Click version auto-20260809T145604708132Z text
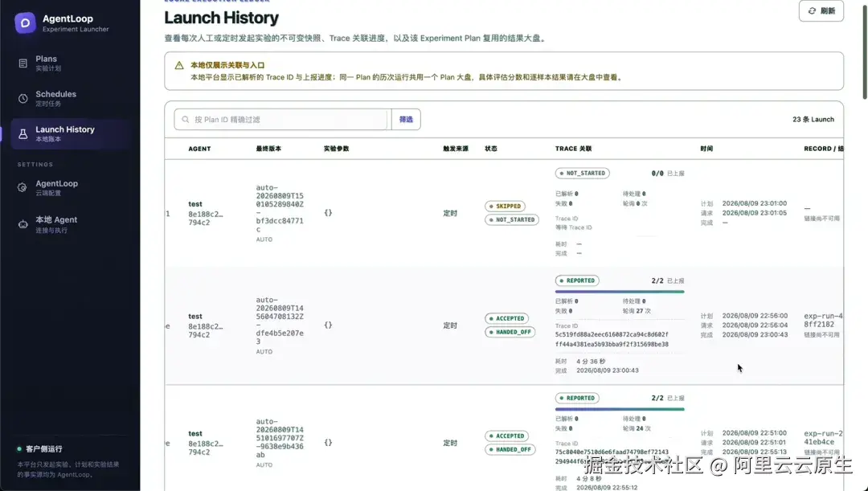The image size is (868, 491). click(280, 321)
